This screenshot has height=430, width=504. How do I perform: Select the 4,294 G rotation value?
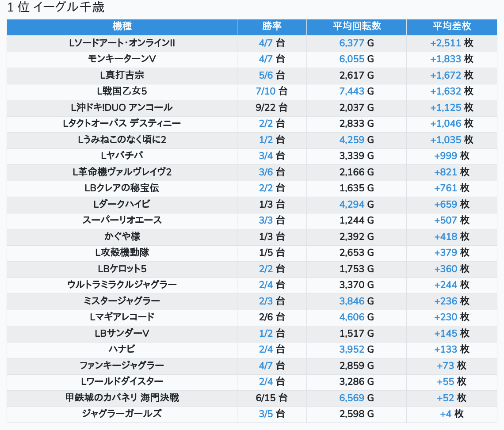pyautogui.click(x=356, y=204)
